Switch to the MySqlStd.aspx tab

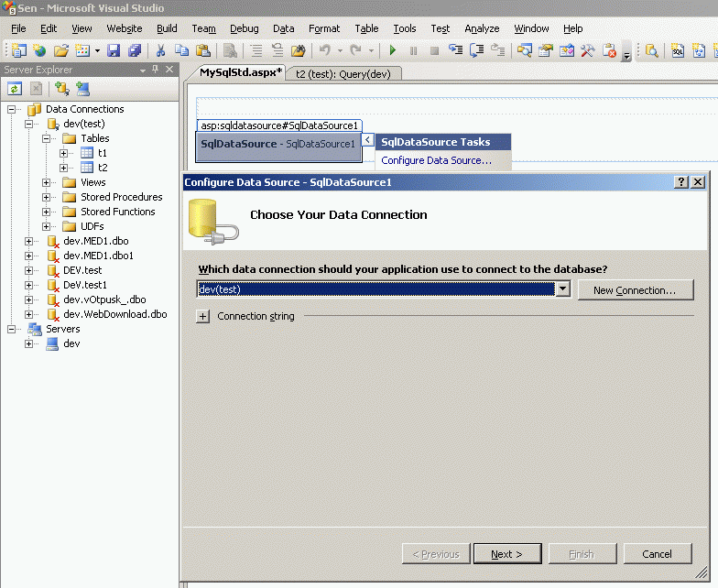[x=241, y=72]
